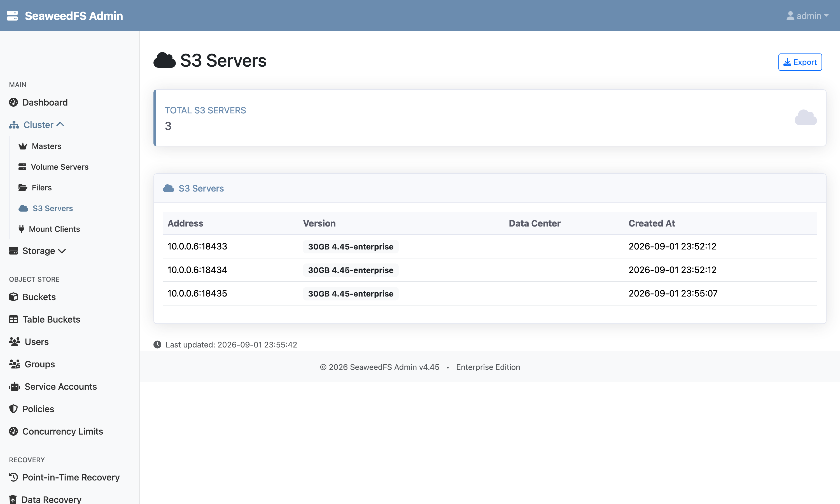Click the Mount Clients plug icon
Image resolution: width=840 pixels, height=504 pixels.
(21, 229)
